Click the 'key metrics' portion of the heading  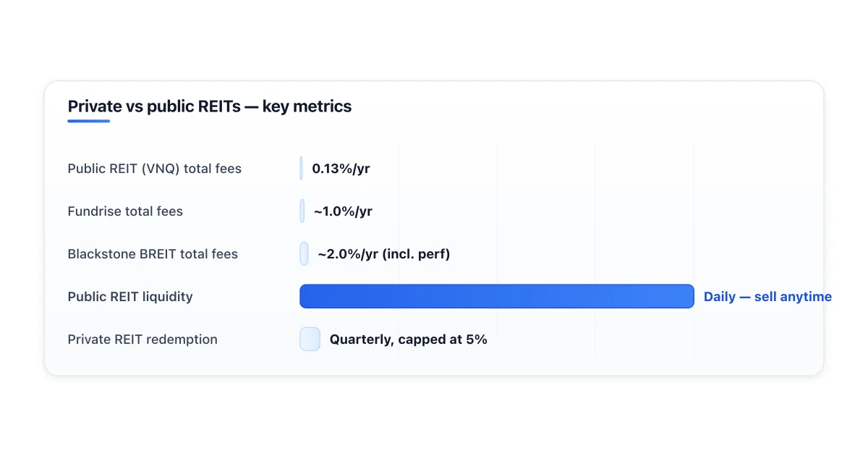coord(307,106)
